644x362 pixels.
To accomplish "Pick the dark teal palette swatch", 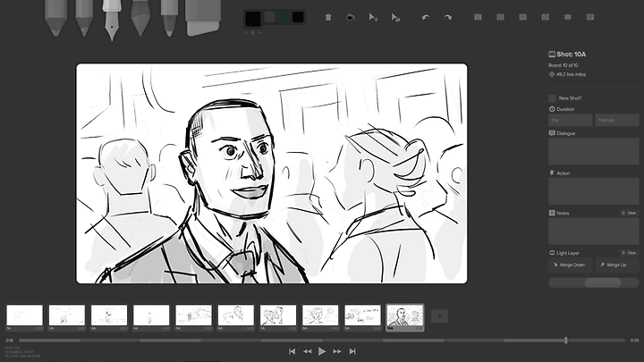I will click(284, 17).
